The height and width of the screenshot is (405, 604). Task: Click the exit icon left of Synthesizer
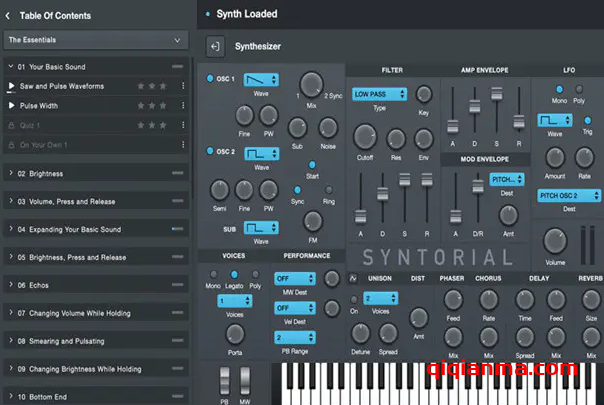[x=215, y=46]
